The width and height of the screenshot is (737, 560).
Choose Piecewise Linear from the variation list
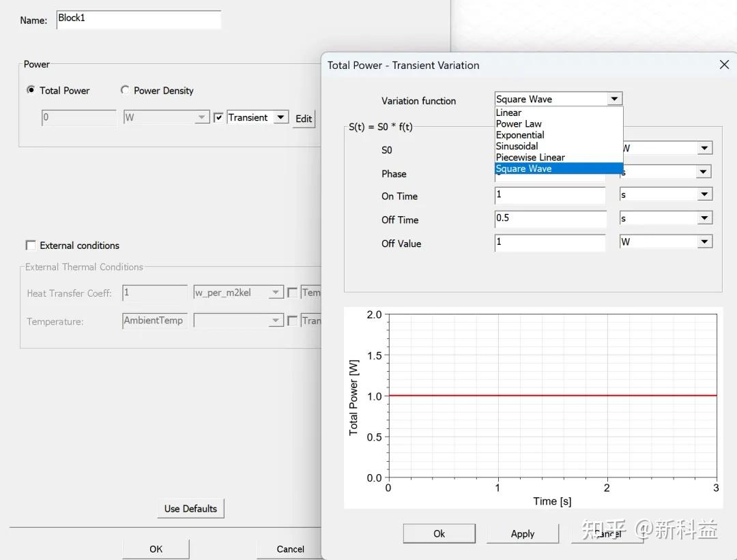[559, 158]
